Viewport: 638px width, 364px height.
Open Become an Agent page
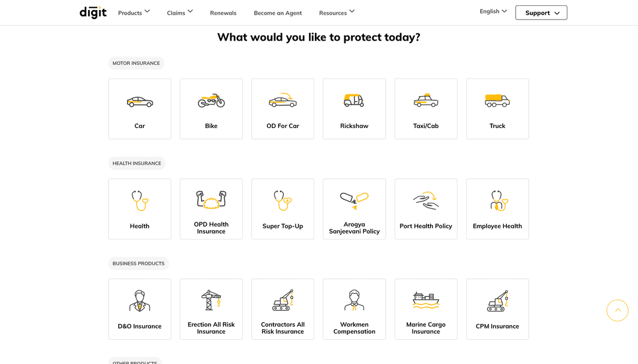[278, 13]
